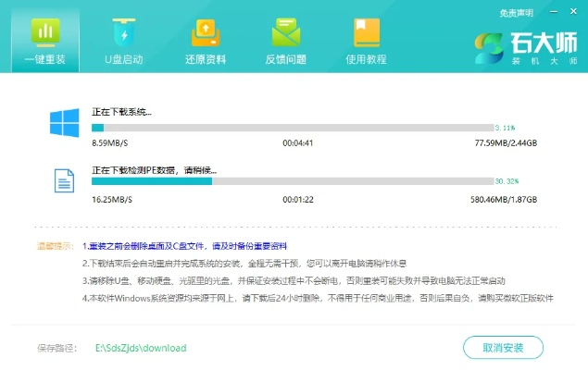This screenshot has height=370, width=588.
Task: Open the 还原资料 tab
Action: click(x=206, y=42)
